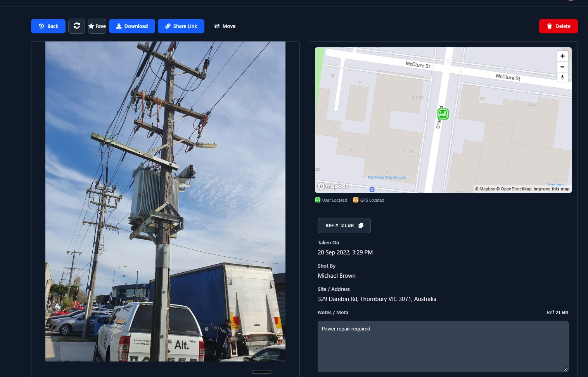Select the address 329 Darebin Rd text
The image size is (588, 377).
377,299
